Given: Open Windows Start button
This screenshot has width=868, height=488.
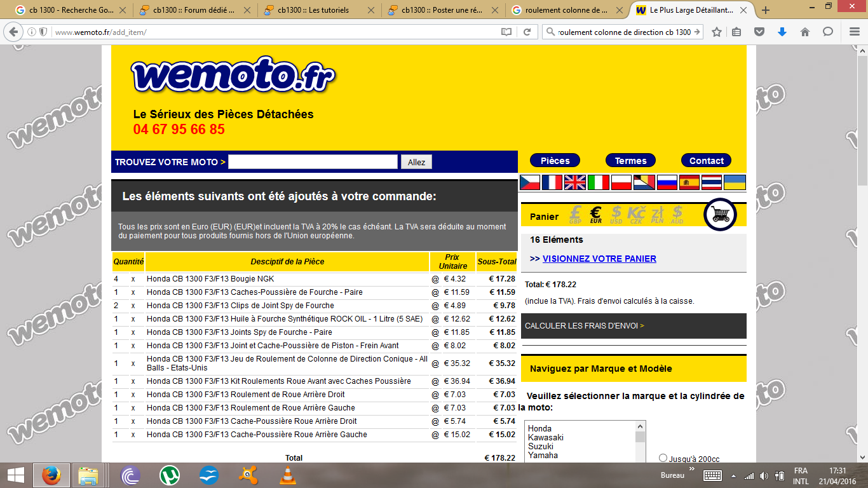Looking at the screenshot, I should pyautogui.click(x=15, y=475).
